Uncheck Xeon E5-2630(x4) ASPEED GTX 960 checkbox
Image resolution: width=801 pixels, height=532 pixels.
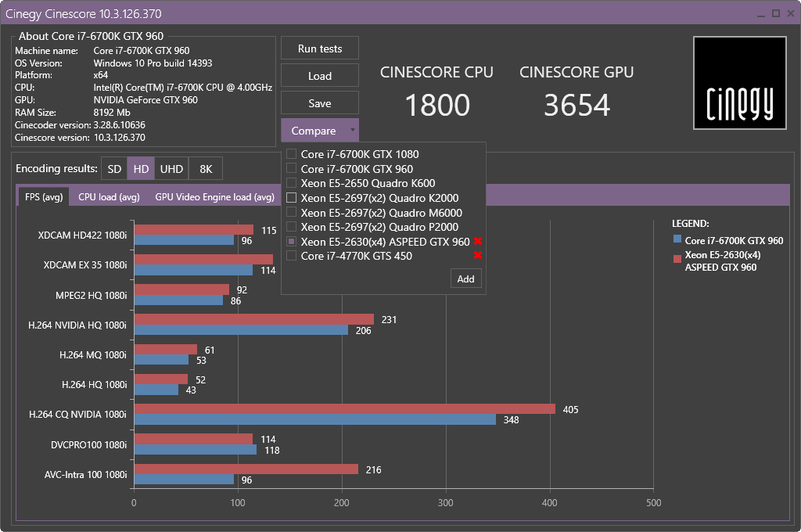291,241
